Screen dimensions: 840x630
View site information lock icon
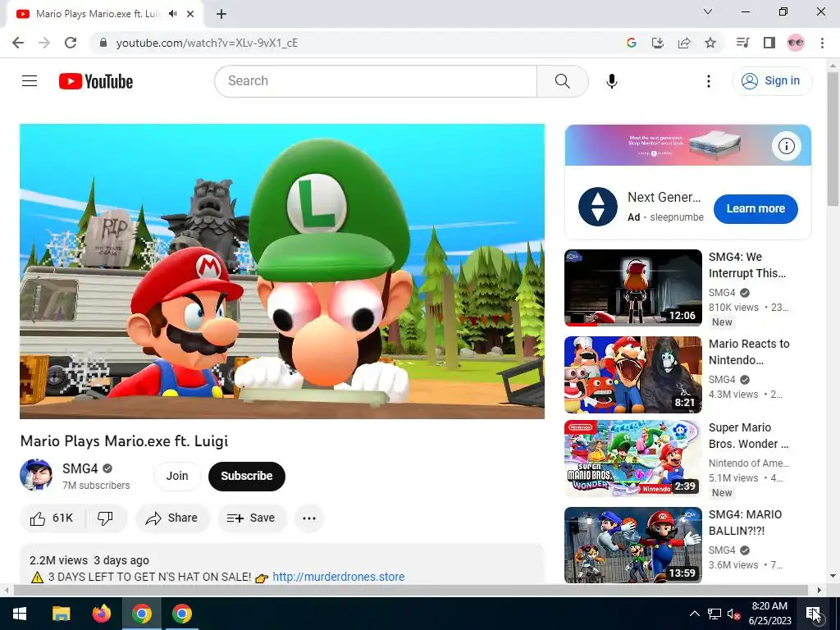(103, 43)
